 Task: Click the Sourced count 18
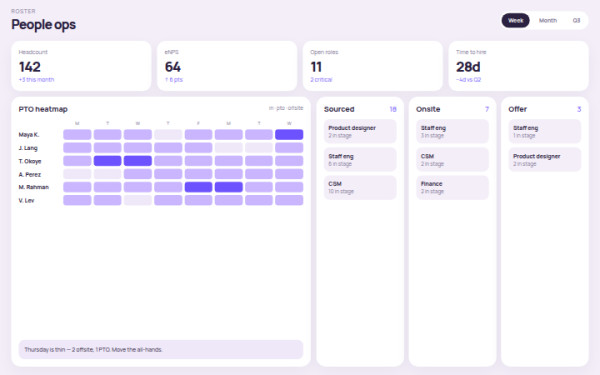(393, 109)
